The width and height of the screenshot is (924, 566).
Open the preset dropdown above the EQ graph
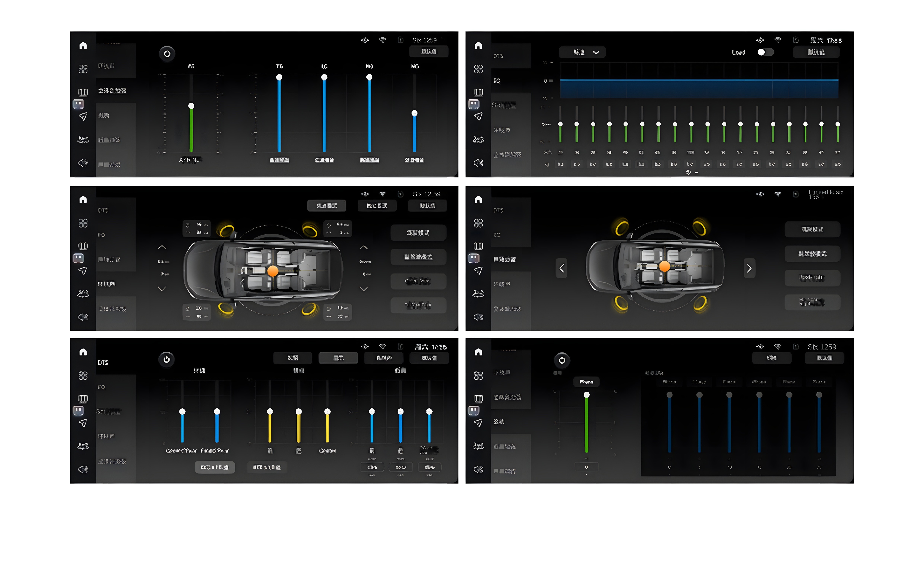[x=582, y=53]
